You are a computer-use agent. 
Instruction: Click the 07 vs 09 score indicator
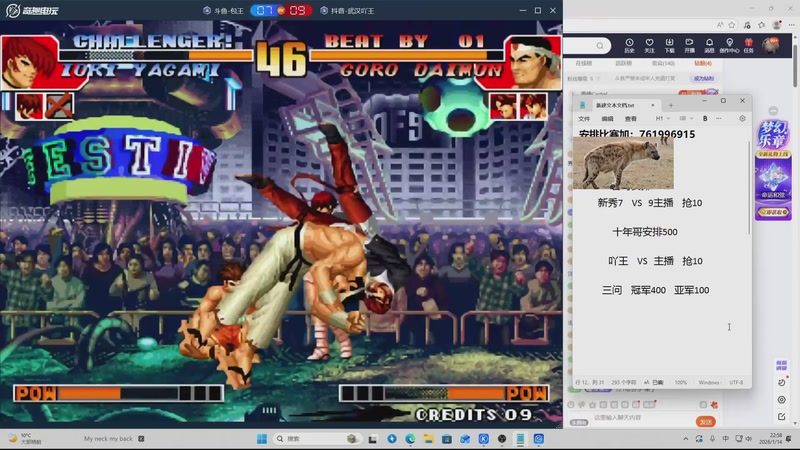point(281,10)
